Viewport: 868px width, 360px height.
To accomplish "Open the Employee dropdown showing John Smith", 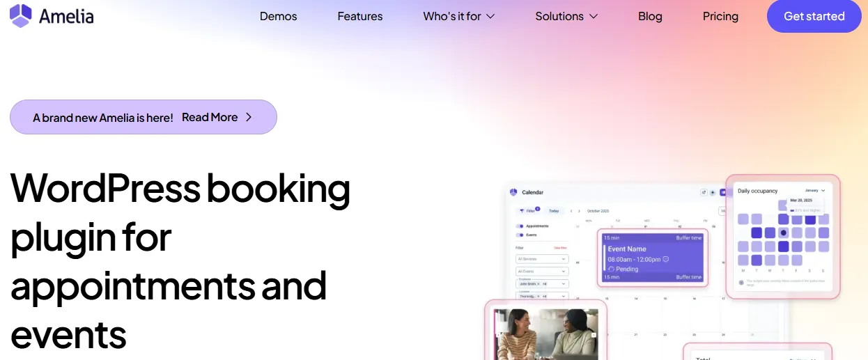I will click(x=542, y=283).
